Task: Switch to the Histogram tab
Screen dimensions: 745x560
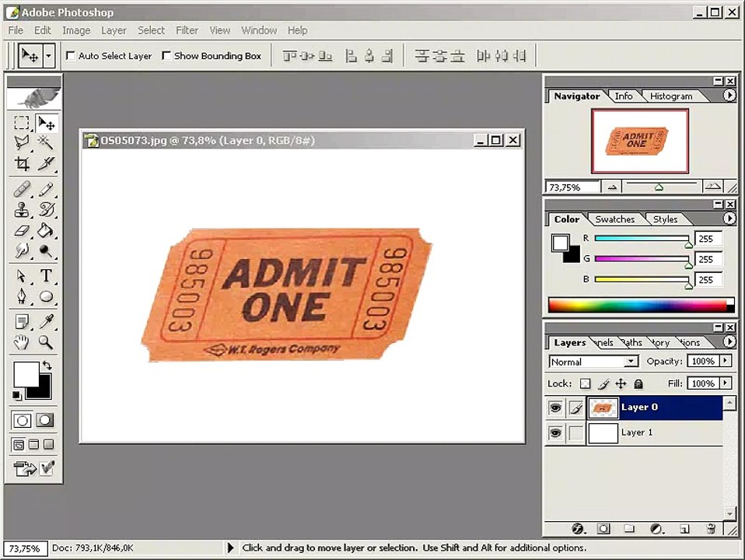Action: (671, 96)
